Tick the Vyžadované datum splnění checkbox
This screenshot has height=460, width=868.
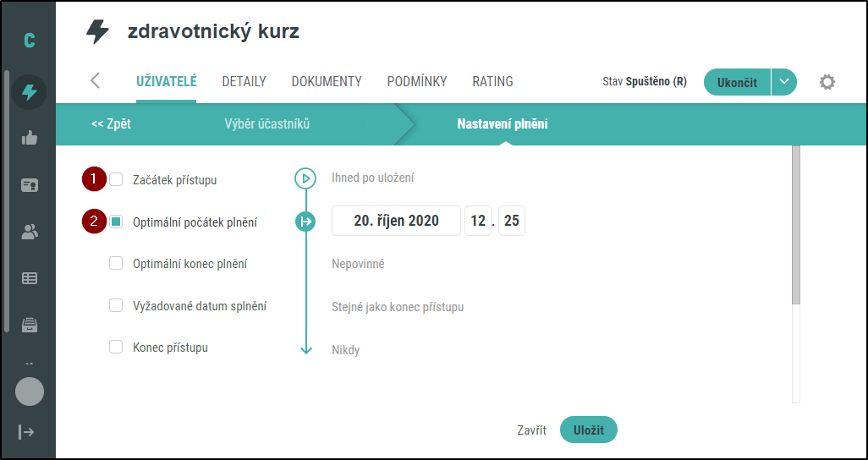click(x=117, y=305)
